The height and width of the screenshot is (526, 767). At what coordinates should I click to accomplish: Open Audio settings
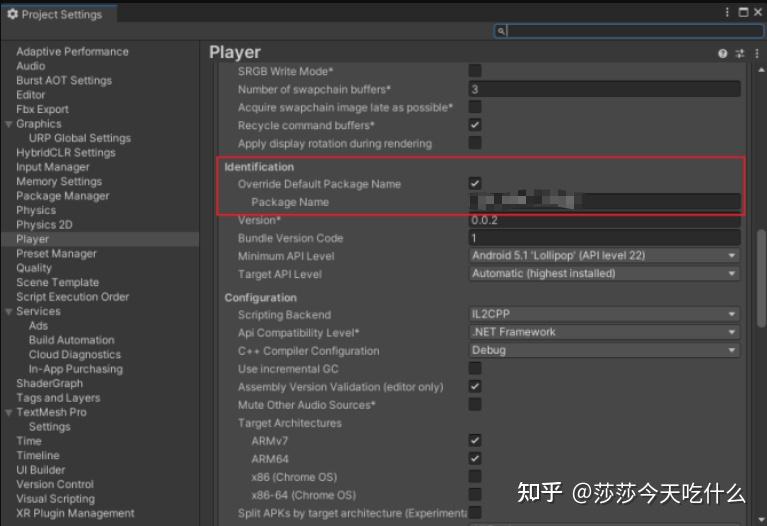tap(31, 66)
